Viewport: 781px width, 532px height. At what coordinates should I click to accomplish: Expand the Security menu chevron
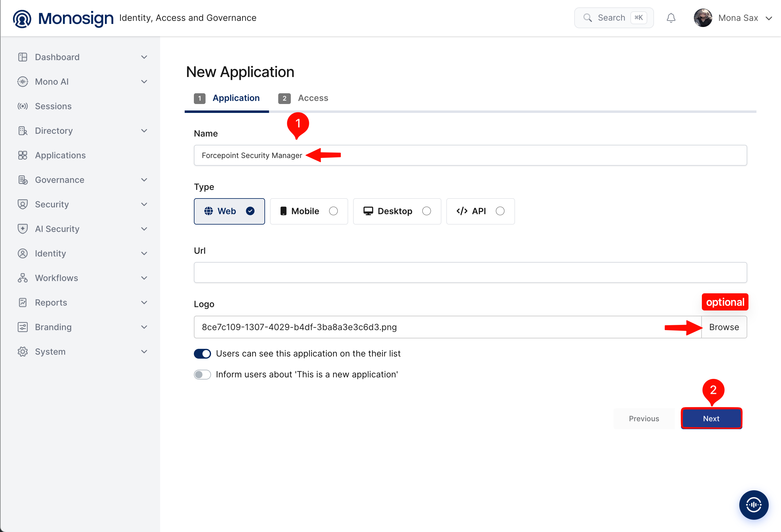[x=144, y=204]
